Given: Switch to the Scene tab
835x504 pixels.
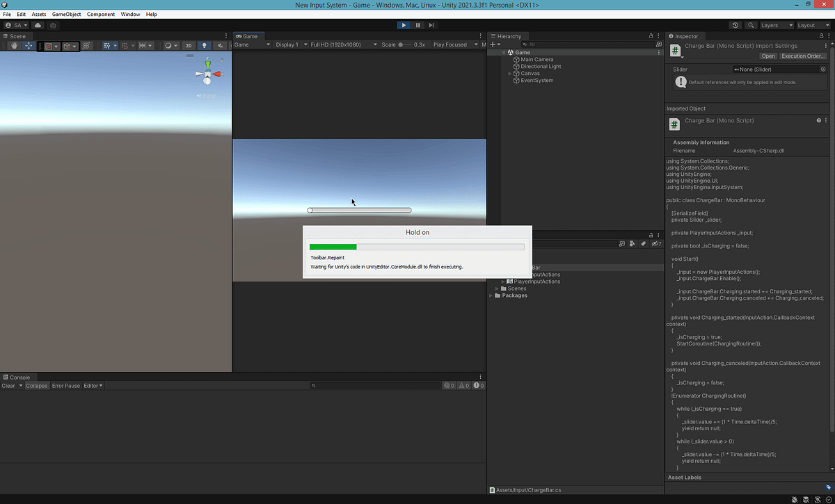Looking at the screenshot, I should click(x=15, y=35).
